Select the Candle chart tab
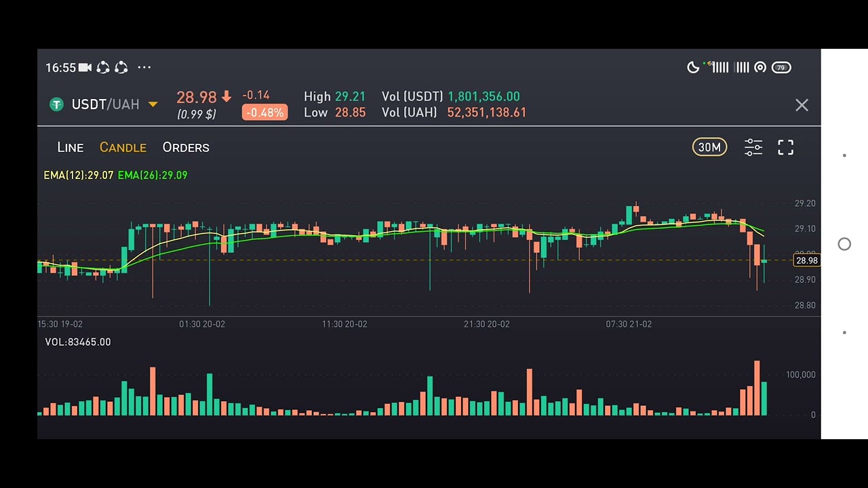 pyautogui.click(x=123, y=147)
